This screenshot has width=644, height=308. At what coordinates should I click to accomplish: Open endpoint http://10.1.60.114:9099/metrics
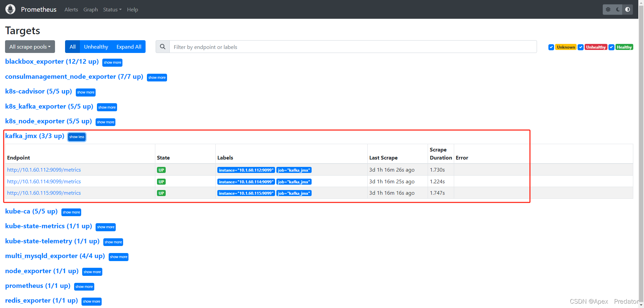pyautogui.click(x=44, y=181)
